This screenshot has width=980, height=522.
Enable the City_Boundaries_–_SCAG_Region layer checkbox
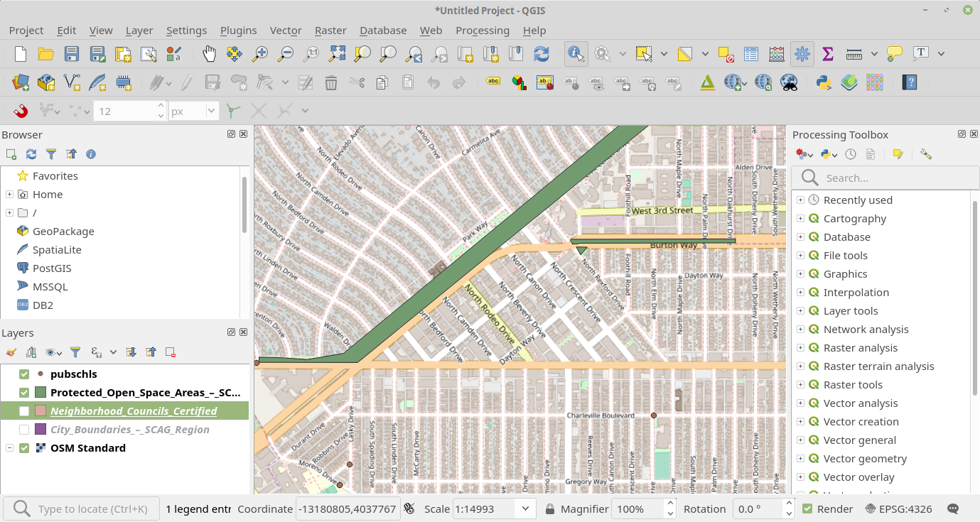pyautogui.click(x=24, y=430)
